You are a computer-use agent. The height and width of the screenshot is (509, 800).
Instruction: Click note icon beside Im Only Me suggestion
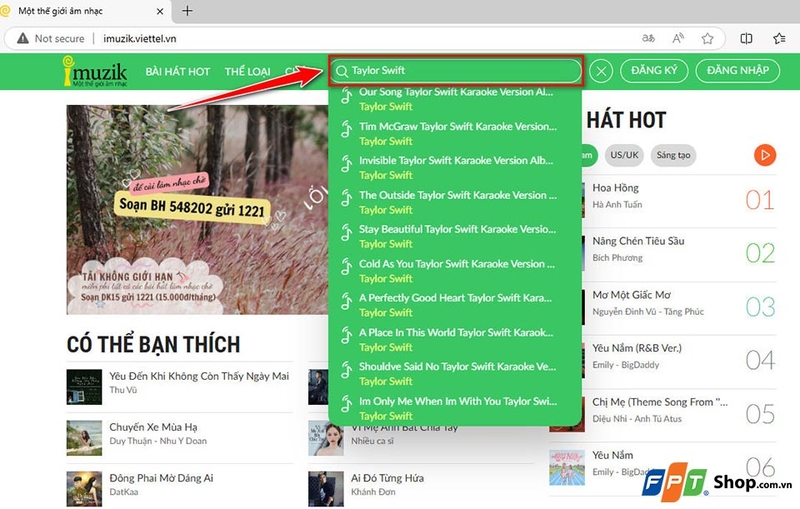pos(346,404)
